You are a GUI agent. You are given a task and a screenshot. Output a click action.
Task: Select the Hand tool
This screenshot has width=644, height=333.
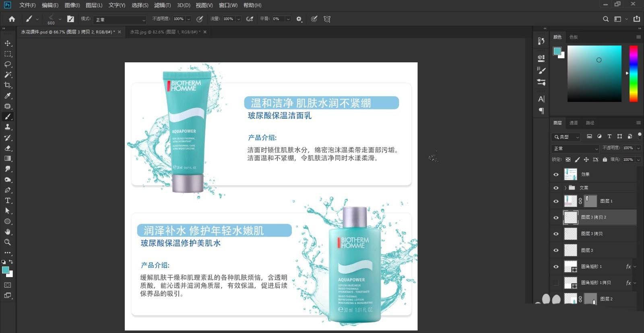pyautogui.click(x=8, y=232)
